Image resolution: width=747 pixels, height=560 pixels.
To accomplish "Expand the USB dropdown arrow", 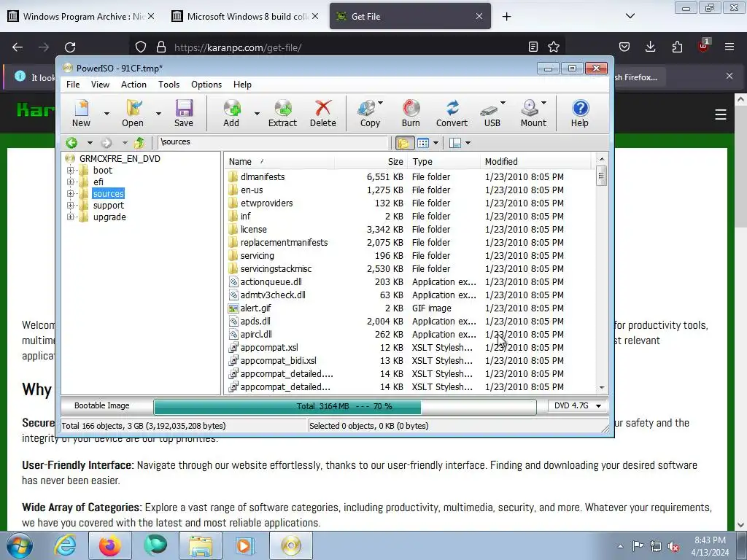I will [503, 102].
